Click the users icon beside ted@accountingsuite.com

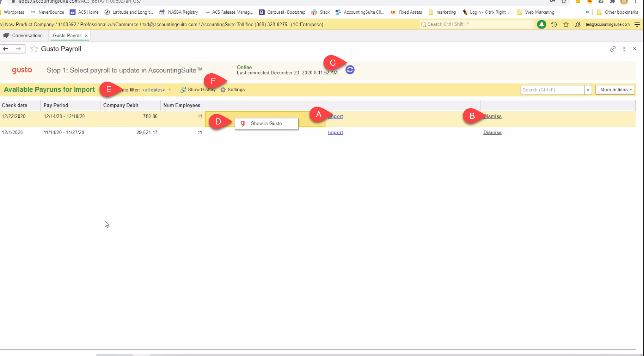(578, 24)
